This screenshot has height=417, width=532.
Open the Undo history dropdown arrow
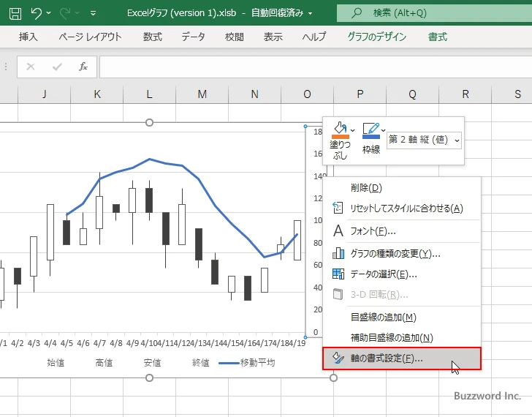[x=48, y=13]
